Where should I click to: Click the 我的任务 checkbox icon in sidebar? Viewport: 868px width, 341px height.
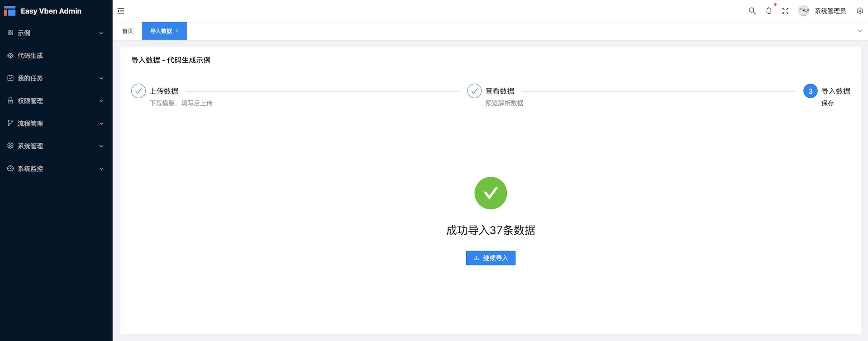coord(10,78)
